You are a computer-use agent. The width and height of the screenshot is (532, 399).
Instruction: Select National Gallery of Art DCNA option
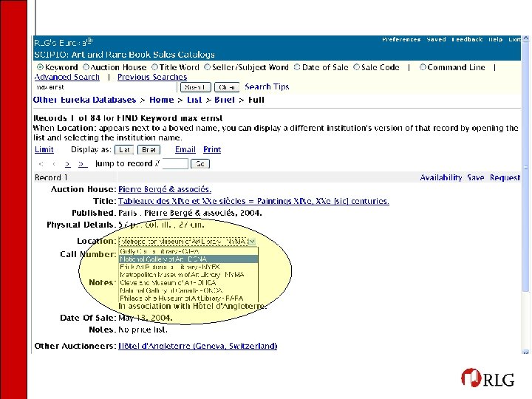(x=188, y=259)
